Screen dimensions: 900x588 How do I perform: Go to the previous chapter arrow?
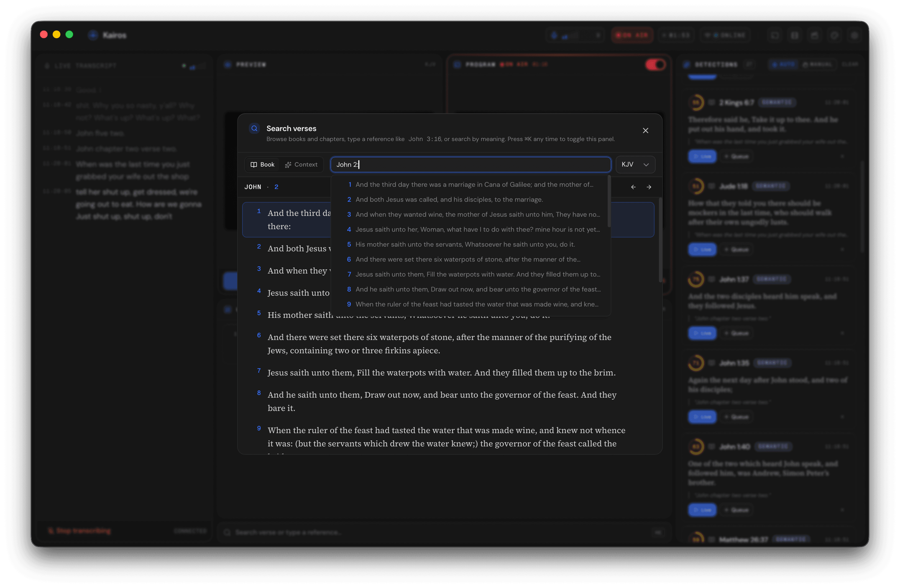click(633, 187)
